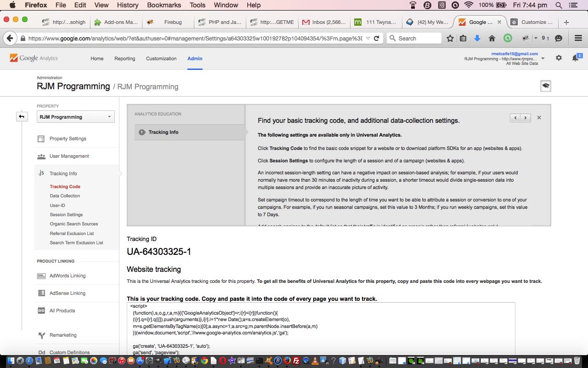Bookmark this page with the star icon
Image resolution: width=588 pixels, height=368 pixels.
click(x=450, y=38)
